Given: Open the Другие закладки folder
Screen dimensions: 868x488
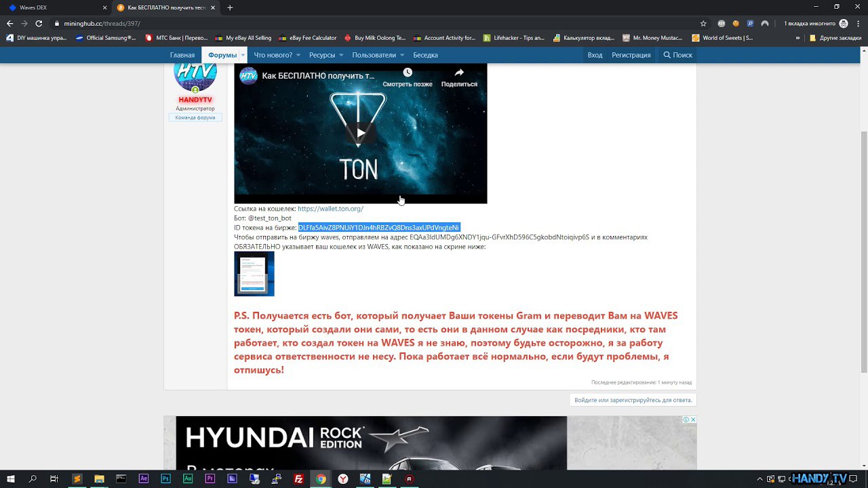Looking at the screenshot, I should tap(835, 38).
